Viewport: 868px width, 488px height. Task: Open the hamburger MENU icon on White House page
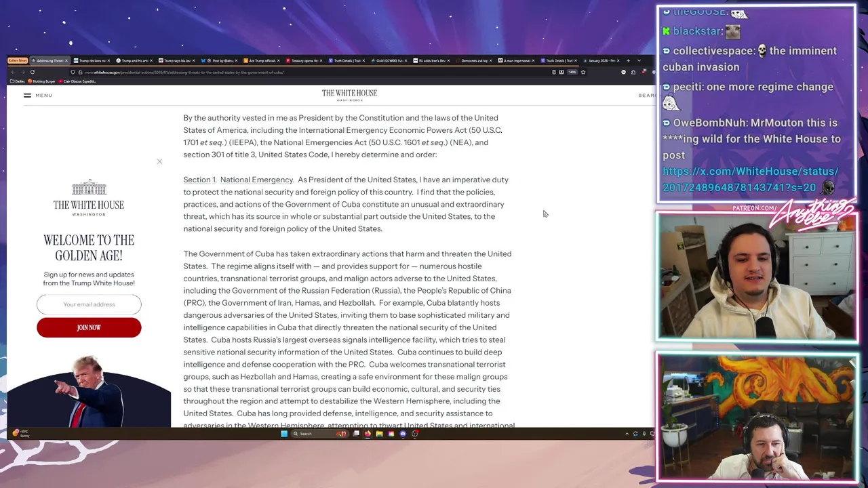click(x=27, y=95)
